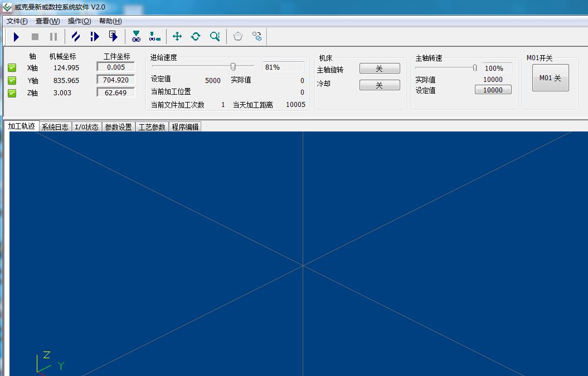The image size is (588, 376).
Task: Open the 操作(O) menu
Action: click(80, 21)
